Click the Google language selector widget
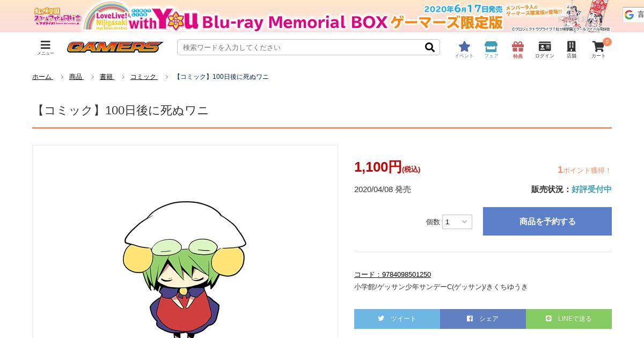Screen dimensions: 644x338 pos(633,15)
